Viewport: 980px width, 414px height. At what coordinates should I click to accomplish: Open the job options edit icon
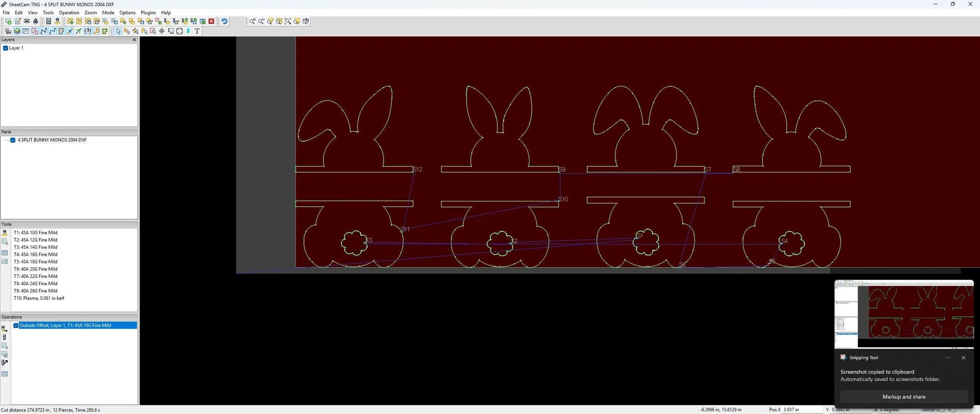pos(18,21)
